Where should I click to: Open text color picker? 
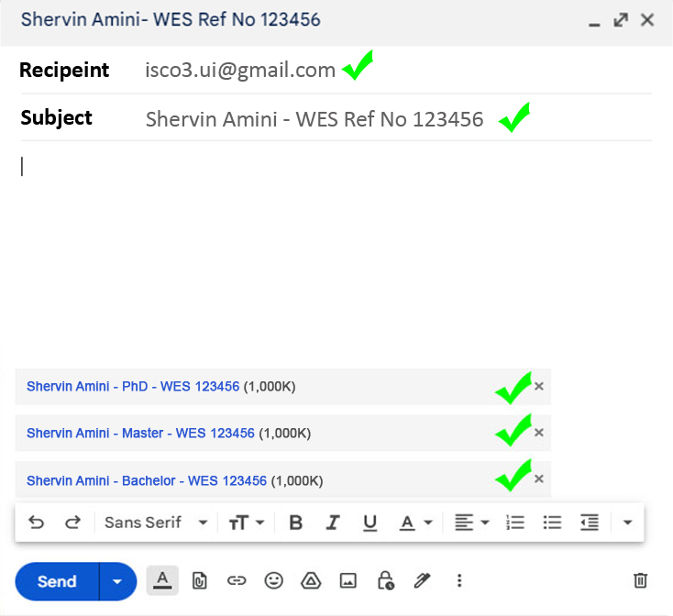(415, 522)
